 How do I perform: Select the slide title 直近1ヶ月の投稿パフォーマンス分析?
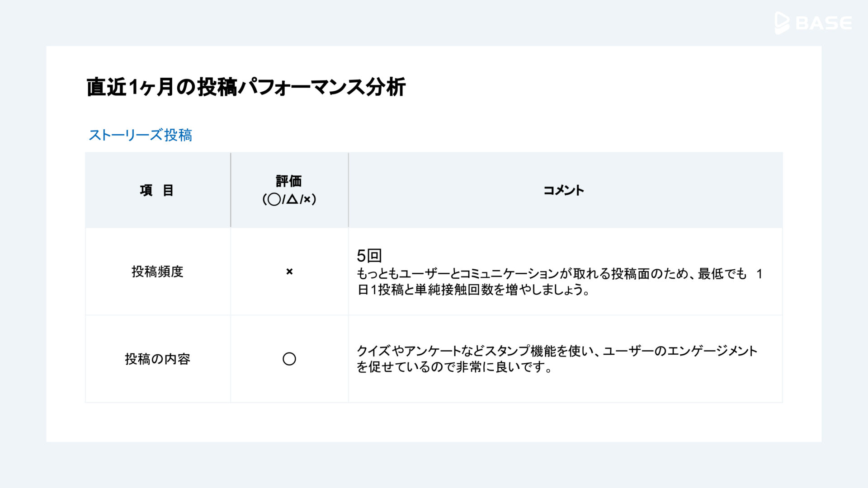click(246, 87)
